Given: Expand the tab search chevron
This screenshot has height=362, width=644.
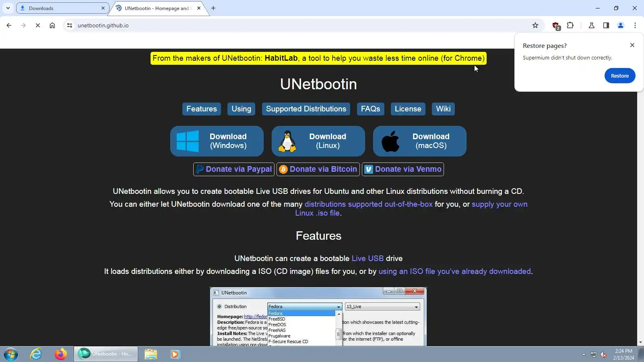Looking at the screenshot, I should 8,8.
